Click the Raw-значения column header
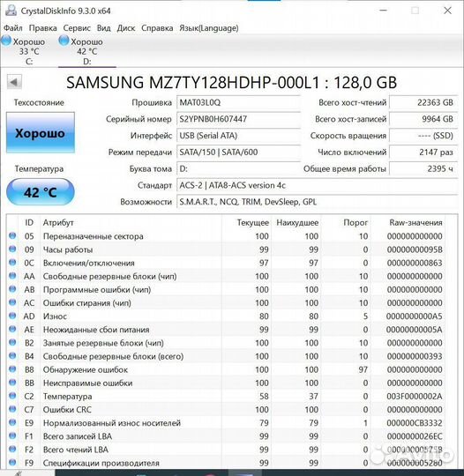Image resolution: width=464 pixels, height=476 pixels. 415,222
